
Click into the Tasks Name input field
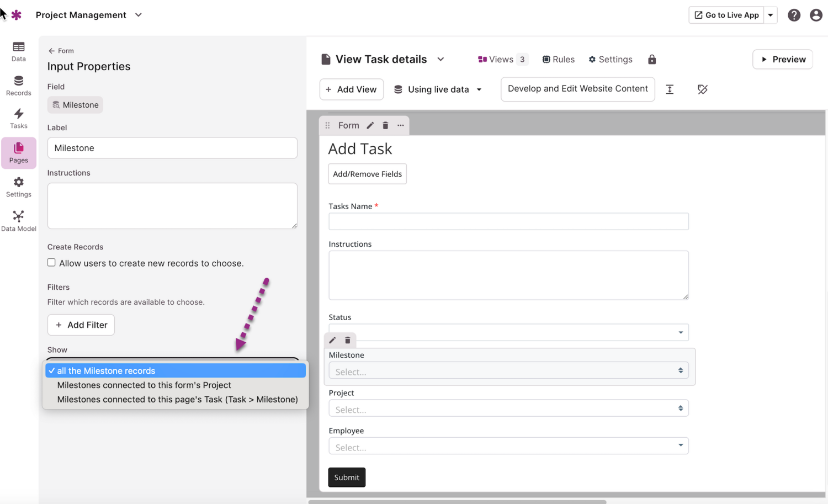(x=508, y=221)
